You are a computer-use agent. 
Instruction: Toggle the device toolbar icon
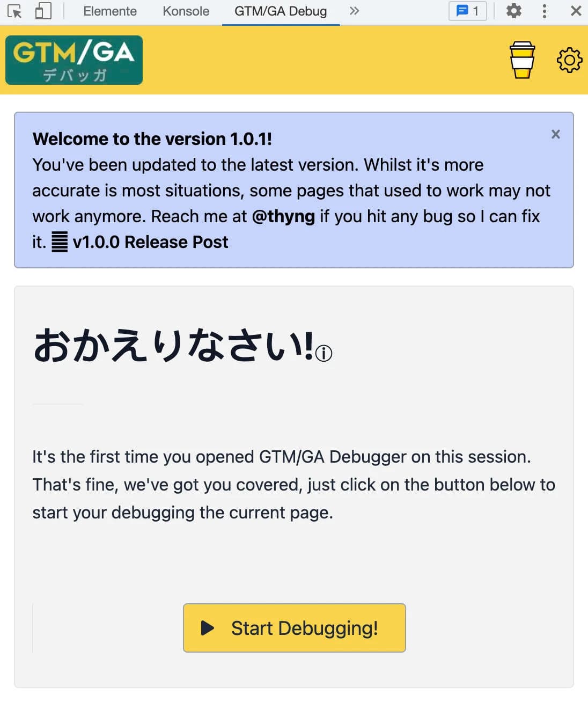(43, 11)
